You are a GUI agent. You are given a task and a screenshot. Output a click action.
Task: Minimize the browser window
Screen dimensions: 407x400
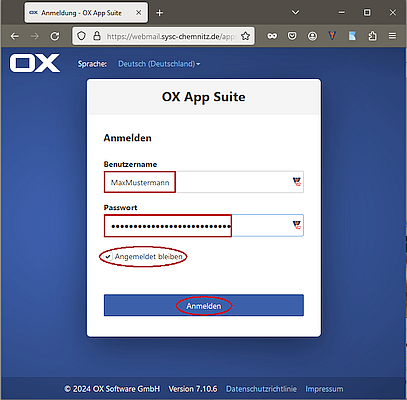[x=342, y=13]
